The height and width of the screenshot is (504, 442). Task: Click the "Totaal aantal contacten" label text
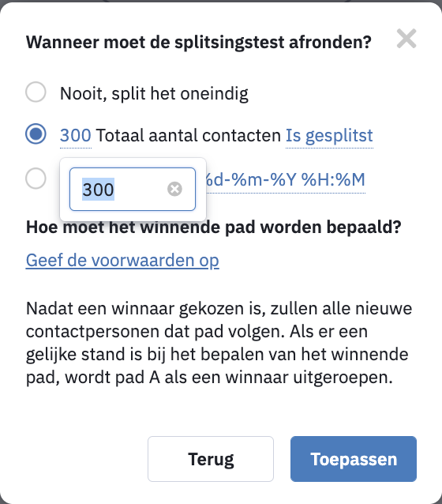189,135
